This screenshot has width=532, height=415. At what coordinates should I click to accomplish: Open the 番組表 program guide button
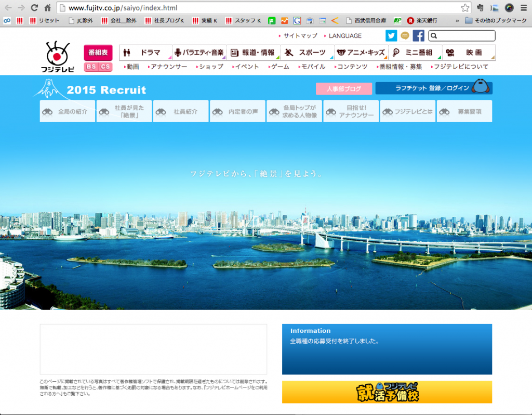coord(98,53)
